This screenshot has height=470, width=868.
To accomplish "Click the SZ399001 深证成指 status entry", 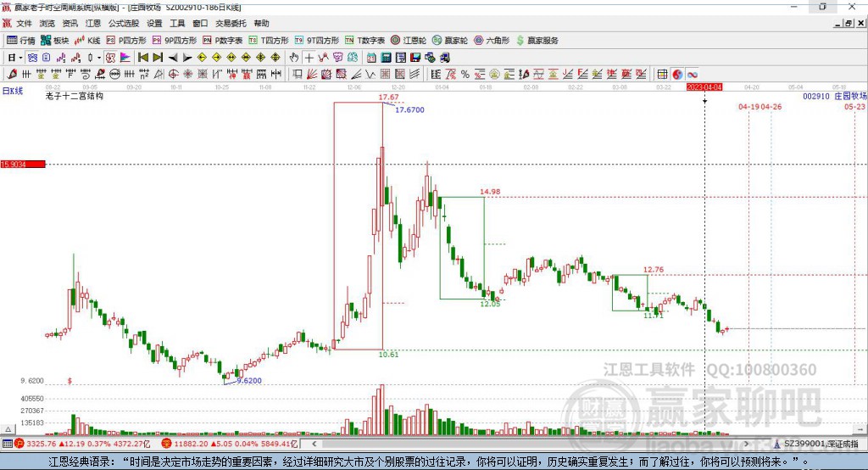I will (x=816, y=444).
